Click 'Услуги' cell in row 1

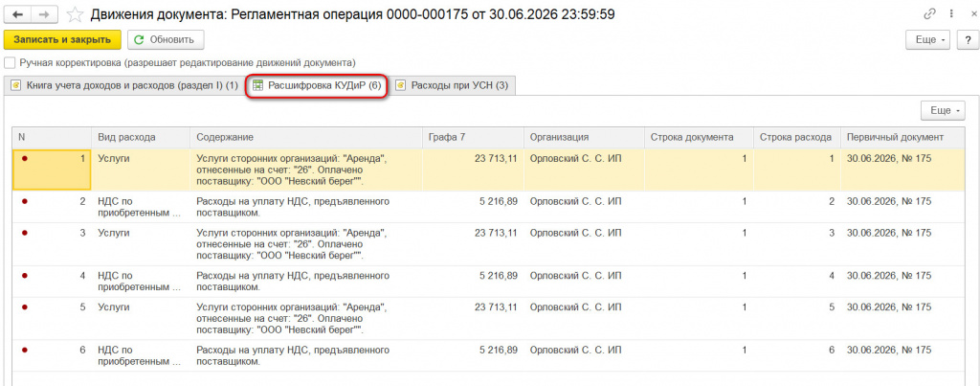coord(141,170)
